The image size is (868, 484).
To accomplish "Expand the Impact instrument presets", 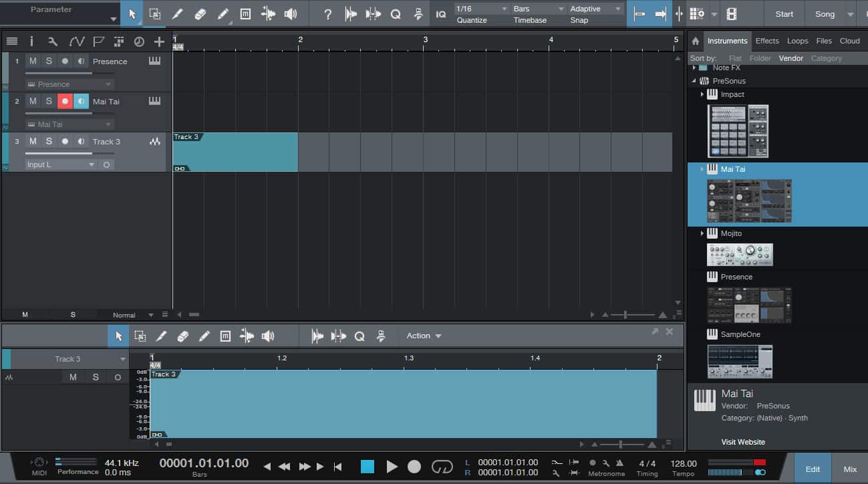I will click(702, 94).
